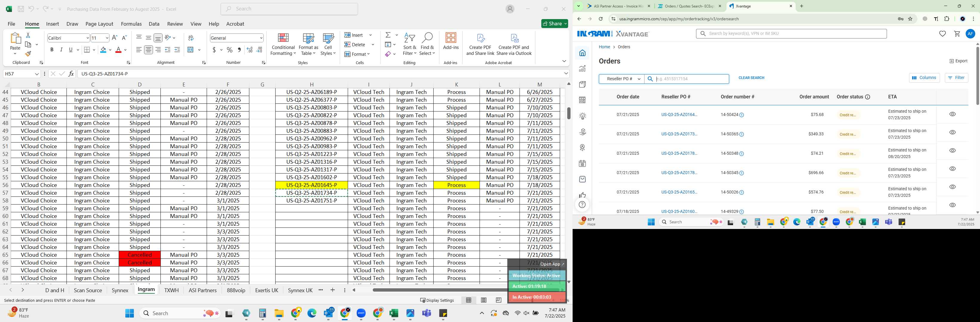980x322 pixels.
Task: Click the Wrap Text icon
Action: (x=191, y=38)
